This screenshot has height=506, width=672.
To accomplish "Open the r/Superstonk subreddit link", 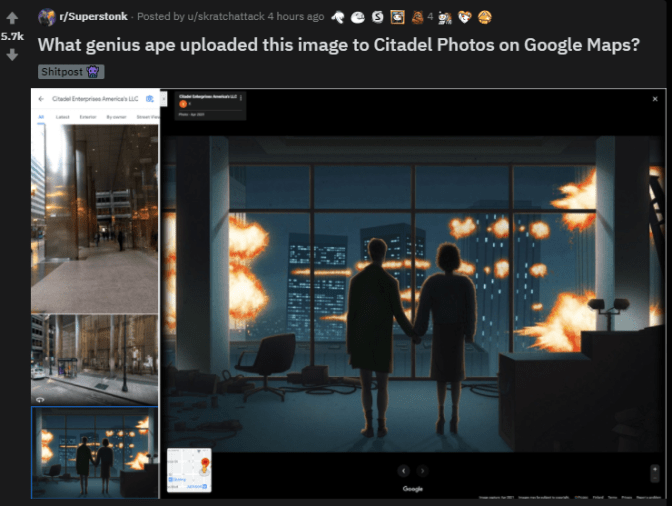I will point(93,17).
